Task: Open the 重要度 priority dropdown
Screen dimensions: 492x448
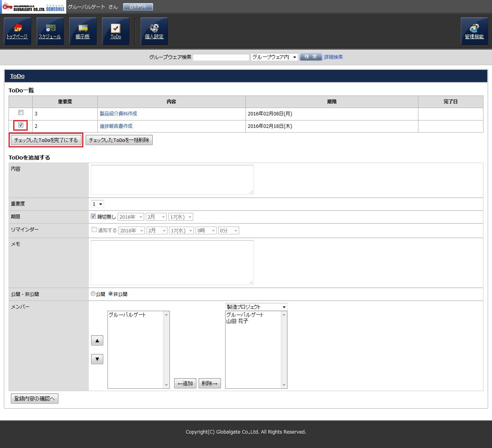Action: coord(97,204)
